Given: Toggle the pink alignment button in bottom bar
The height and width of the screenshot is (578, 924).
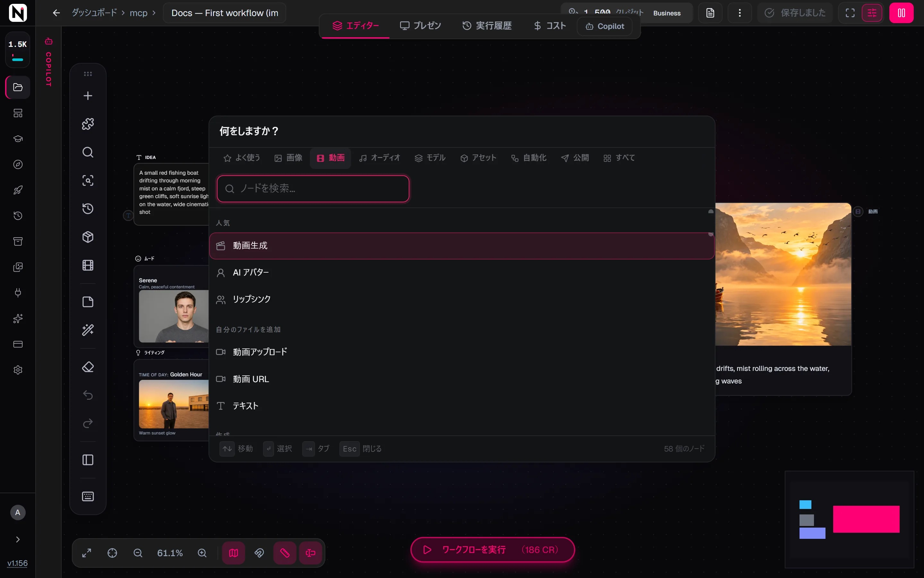Looking at the screenshot, I should click(311, 553).
